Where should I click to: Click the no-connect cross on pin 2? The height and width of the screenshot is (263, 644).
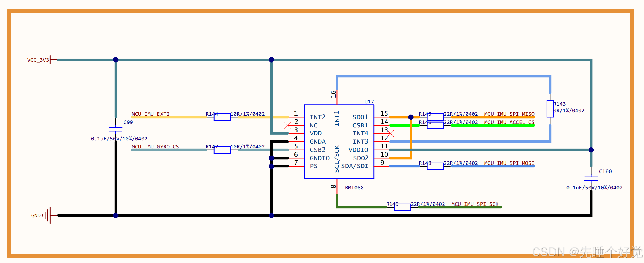pyautogui.click(x=288, y=125)
